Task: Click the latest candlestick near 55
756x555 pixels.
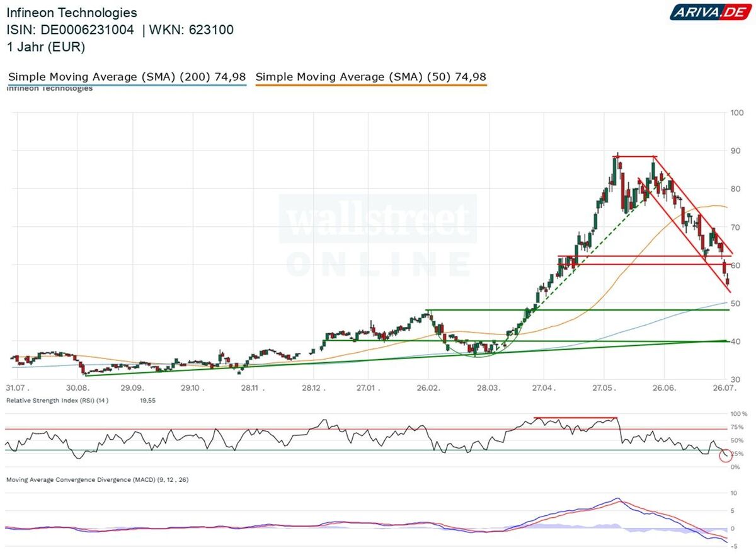Action: (728, 282)
